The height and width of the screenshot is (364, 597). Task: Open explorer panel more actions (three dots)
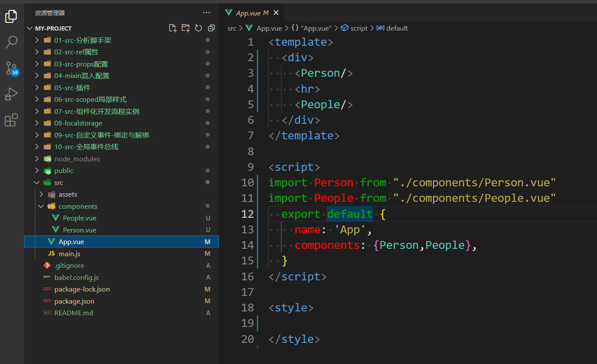[207, 13]
